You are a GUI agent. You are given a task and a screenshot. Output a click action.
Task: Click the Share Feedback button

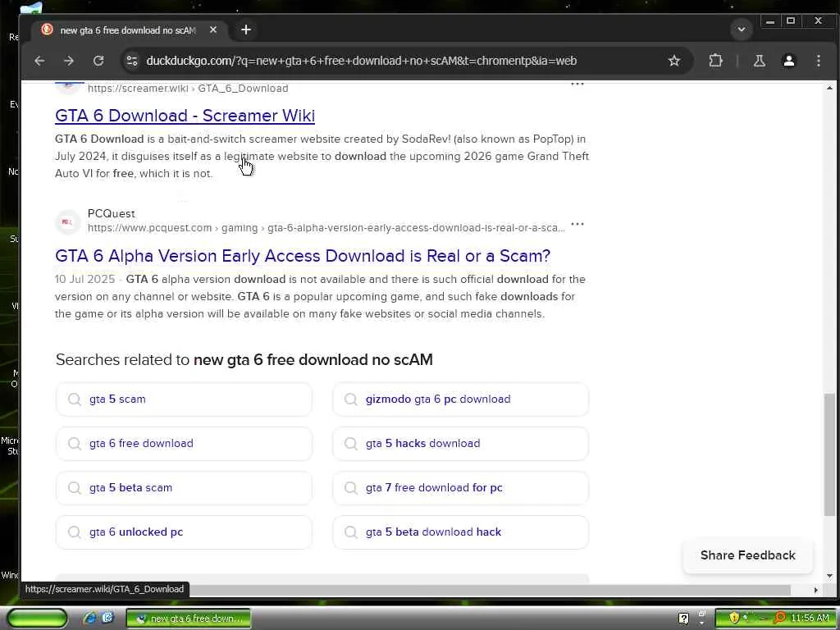point(748,555)
